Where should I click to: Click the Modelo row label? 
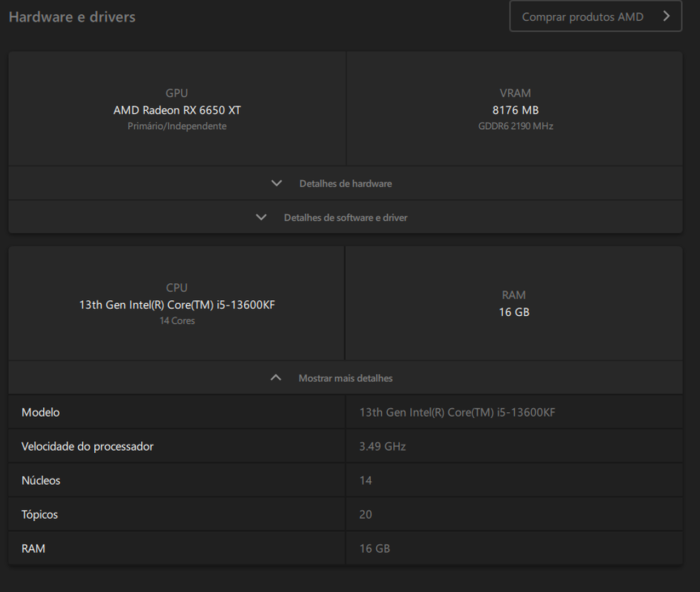[41, 412]
